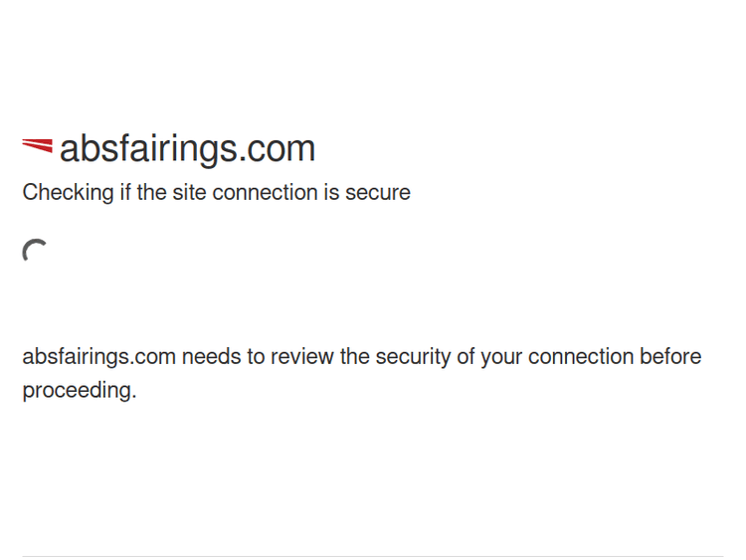Viewport: 746px width, 560px height.
Task: Click the large absfairings.com heading
Action: click(x=187, y=148)
